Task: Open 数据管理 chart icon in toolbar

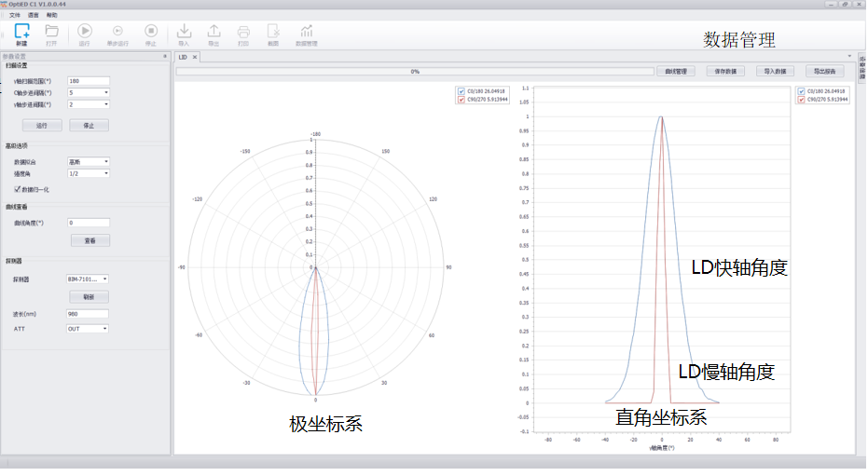Action: (306, 33)
